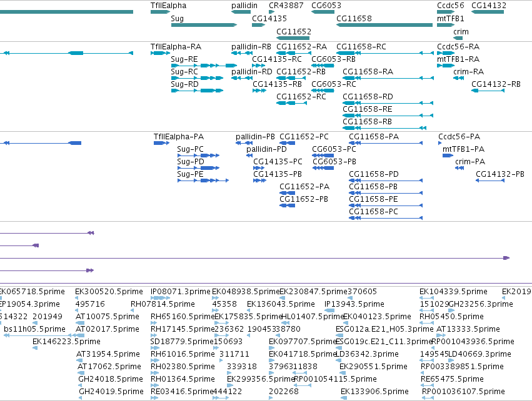The width and height of the screenshot is (532, 401).
Task: Open transcript CG11658-RE
Action: coord(368,109)
